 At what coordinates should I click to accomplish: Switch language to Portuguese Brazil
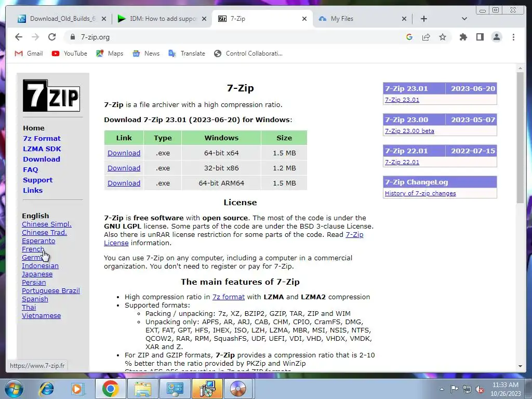[51, 291]
